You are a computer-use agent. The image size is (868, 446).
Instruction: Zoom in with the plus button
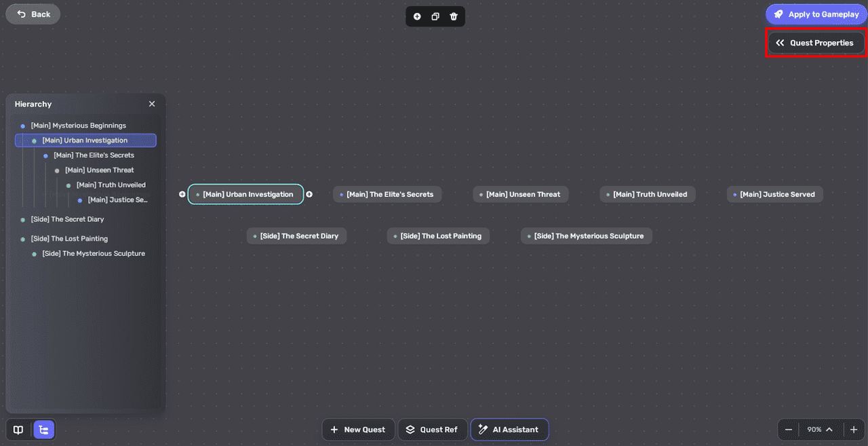[853, 430]
